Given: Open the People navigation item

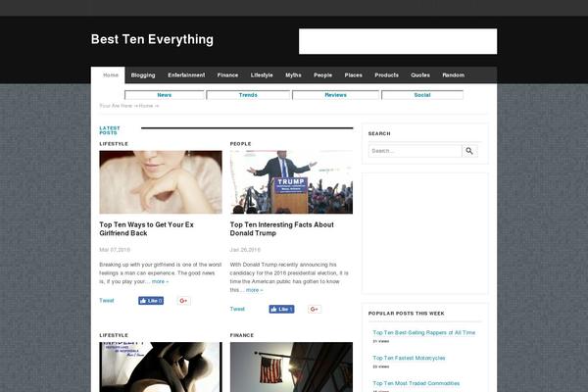Looking at the screenshot, I should (x=322, y=75).
